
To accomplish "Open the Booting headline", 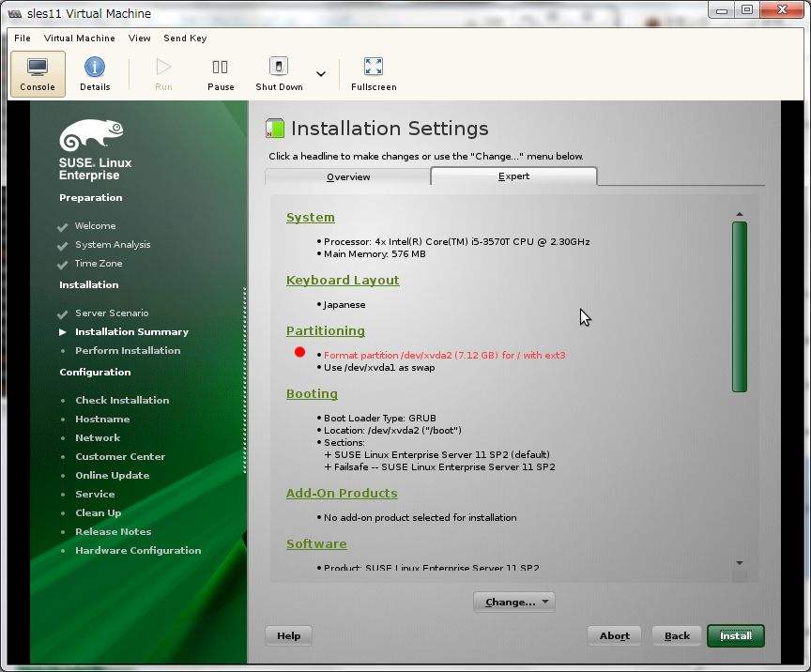I will 312,394.
